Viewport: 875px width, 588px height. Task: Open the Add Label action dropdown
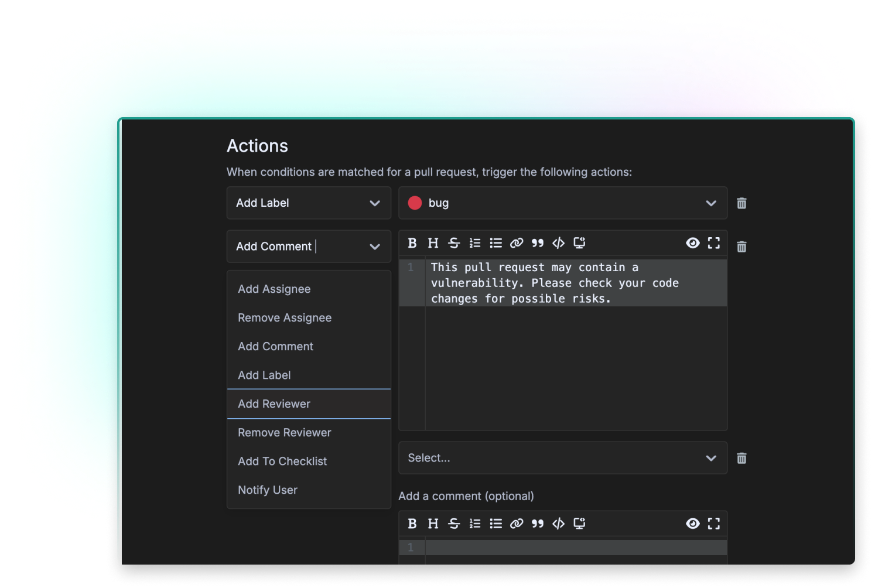point(309,203)
